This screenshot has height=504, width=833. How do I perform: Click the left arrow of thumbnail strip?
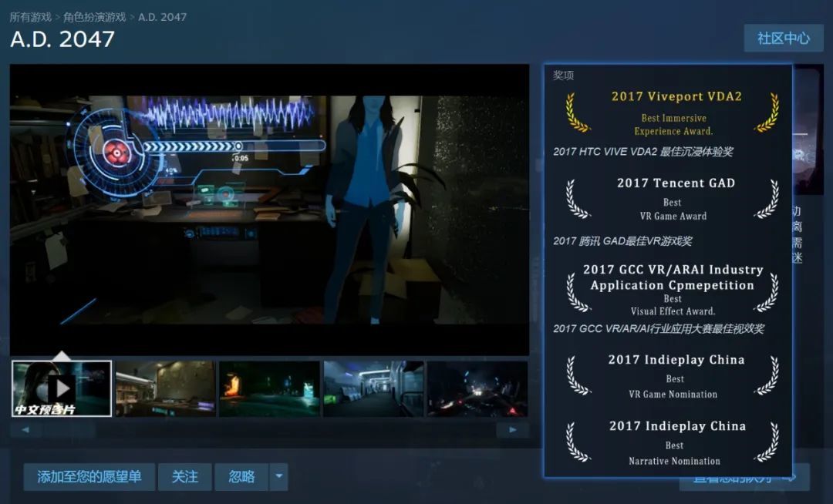[25, 430]
